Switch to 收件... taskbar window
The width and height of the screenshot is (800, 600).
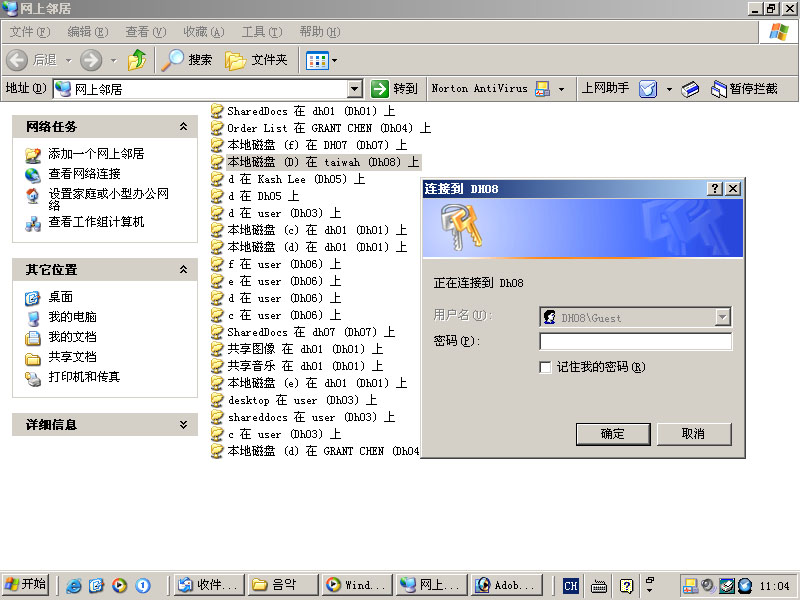(208, 585)
